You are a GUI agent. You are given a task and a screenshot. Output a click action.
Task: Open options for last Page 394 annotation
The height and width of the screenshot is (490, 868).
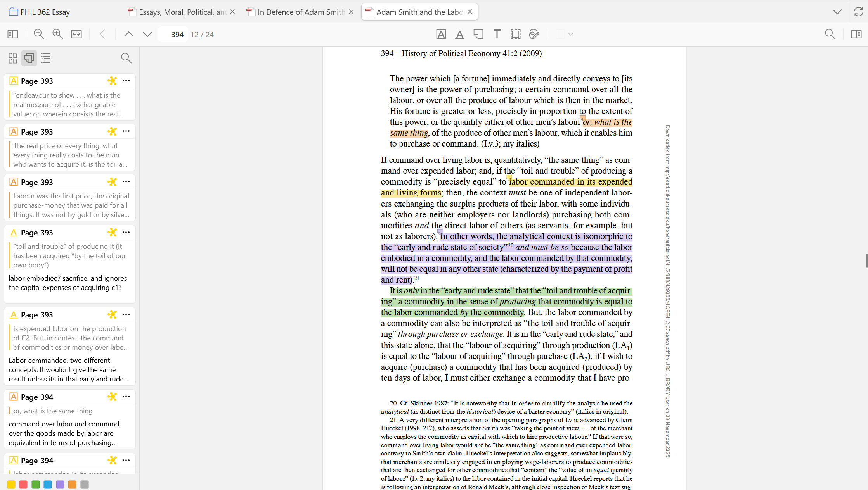point(126,460)
